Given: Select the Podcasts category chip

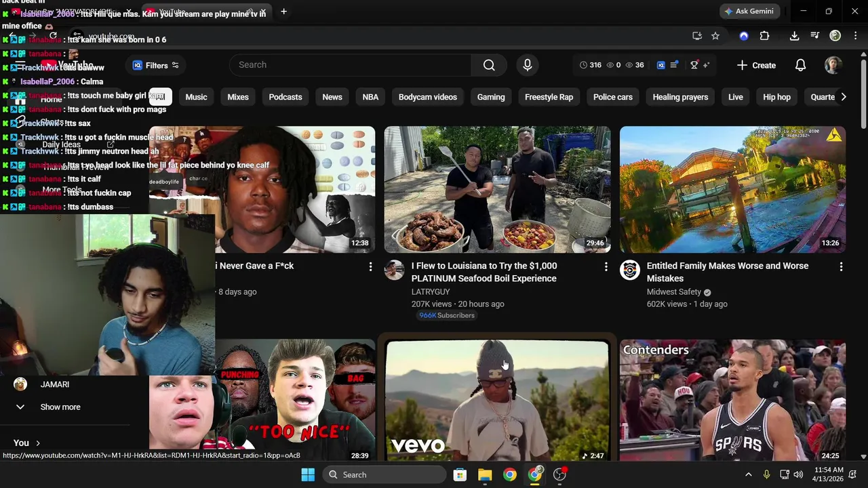Looking at the screenshot, I should click(x=285, y=97).
